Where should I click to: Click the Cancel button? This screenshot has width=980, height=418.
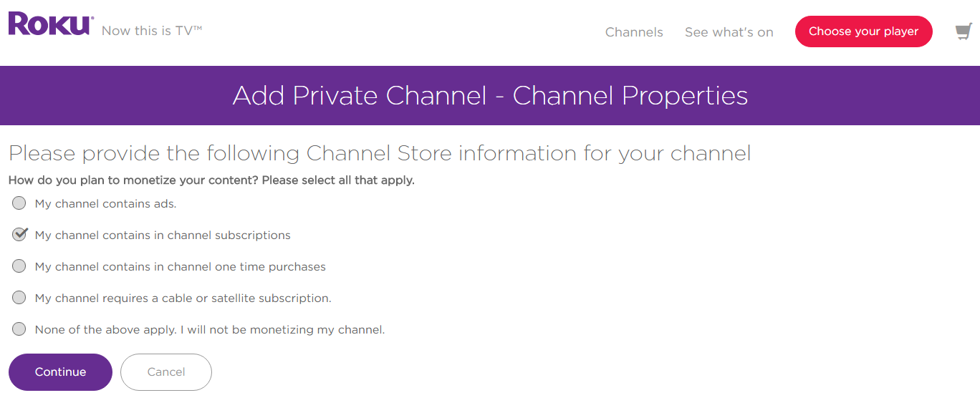pyautogui.click(x=166, y=372)
